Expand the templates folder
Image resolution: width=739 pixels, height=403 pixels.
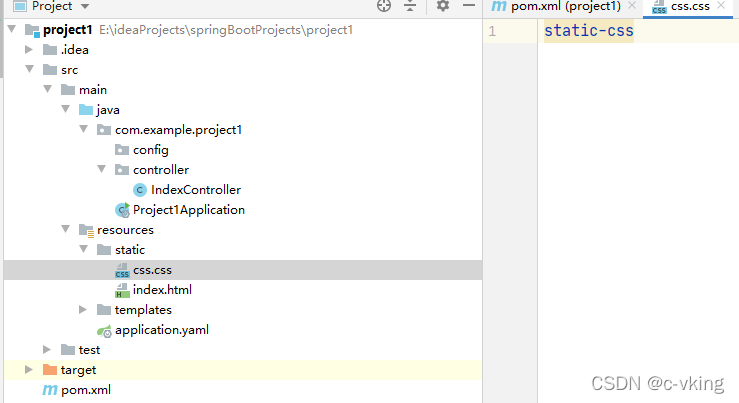click(83, 310)
